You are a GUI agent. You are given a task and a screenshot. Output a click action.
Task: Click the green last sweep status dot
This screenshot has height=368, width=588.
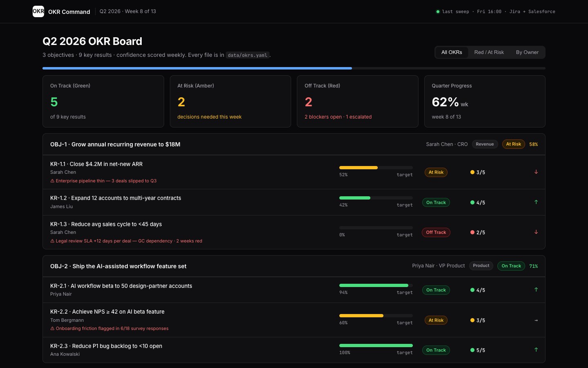(438, 11)
